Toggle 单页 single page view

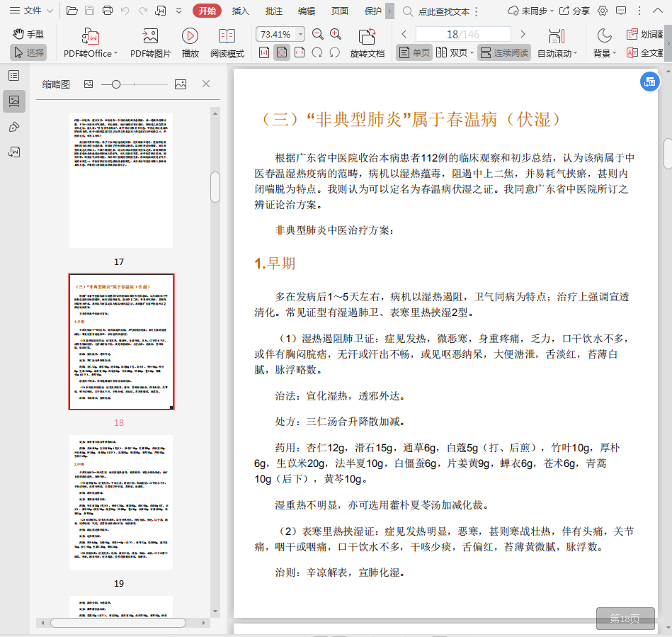point(414,53)
